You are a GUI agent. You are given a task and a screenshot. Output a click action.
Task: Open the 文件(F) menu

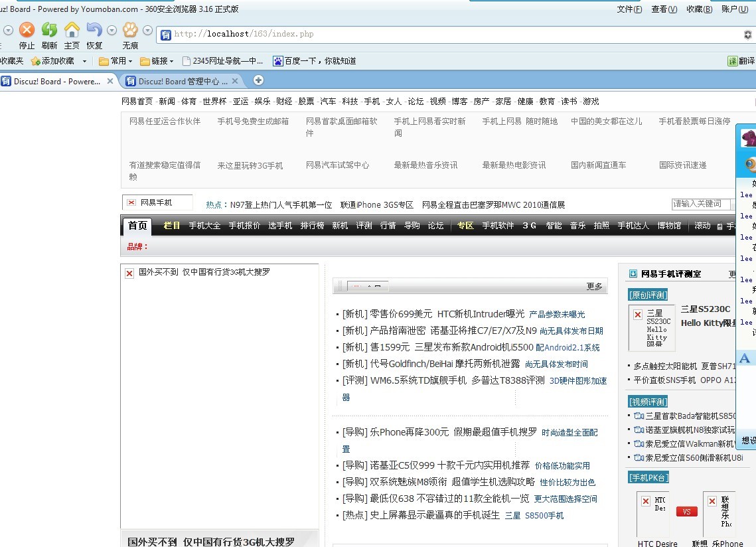point(629,9)
